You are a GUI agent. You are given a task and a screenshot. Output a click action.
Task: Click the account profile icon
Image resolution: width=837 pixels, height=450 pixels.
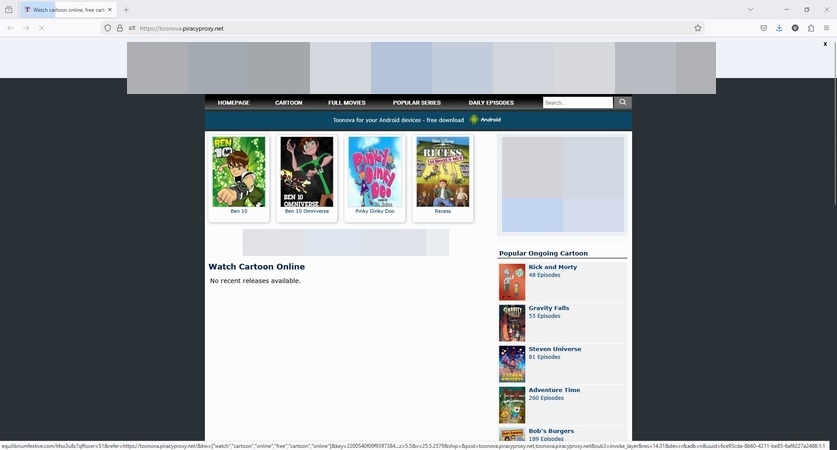pos(795,28)
